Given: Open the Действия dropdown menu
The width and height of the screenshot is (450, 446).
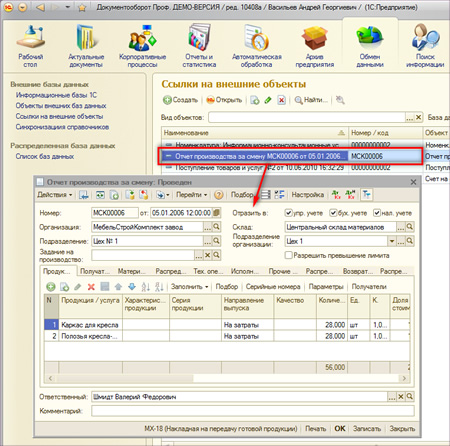Looking at the screenshot, I should [x=55, y=195].
